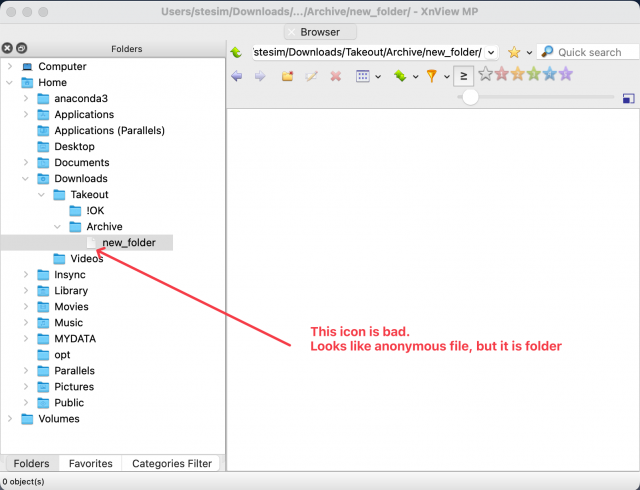Select the green three-star rating filter
Image resolution: width=640 pixels, height=490 pixels.
pos(533,74)
